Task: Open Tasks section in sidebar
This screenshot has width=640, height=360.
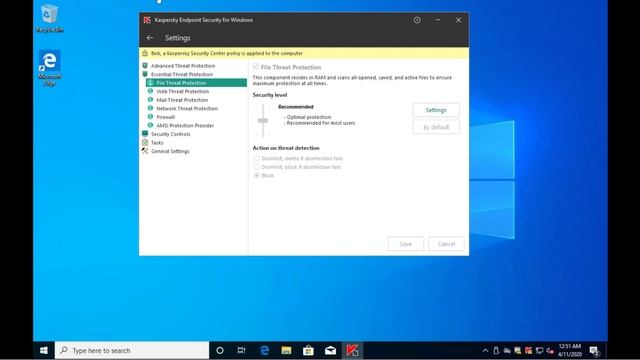Action: pyautogui.click(x=157, y=143)
